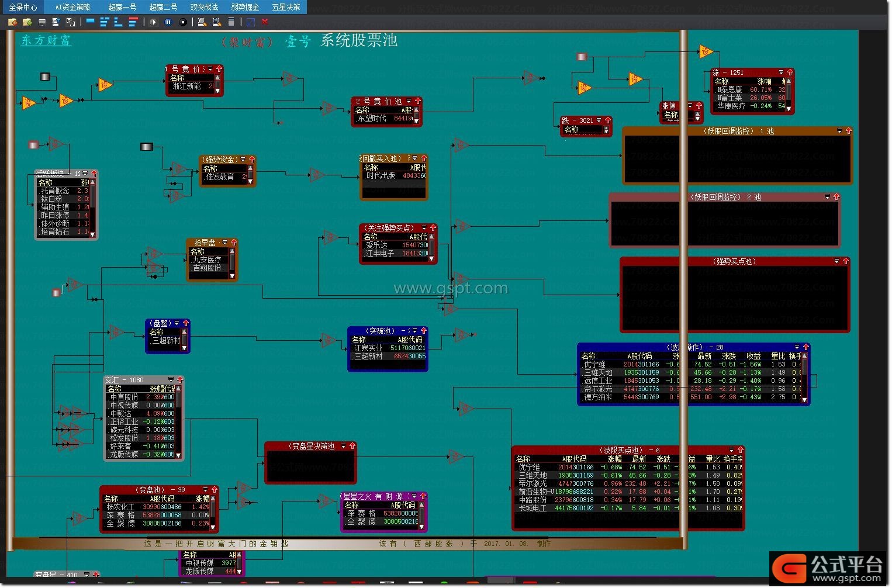Stop the strategy with stop button

(x=183, y=22)
